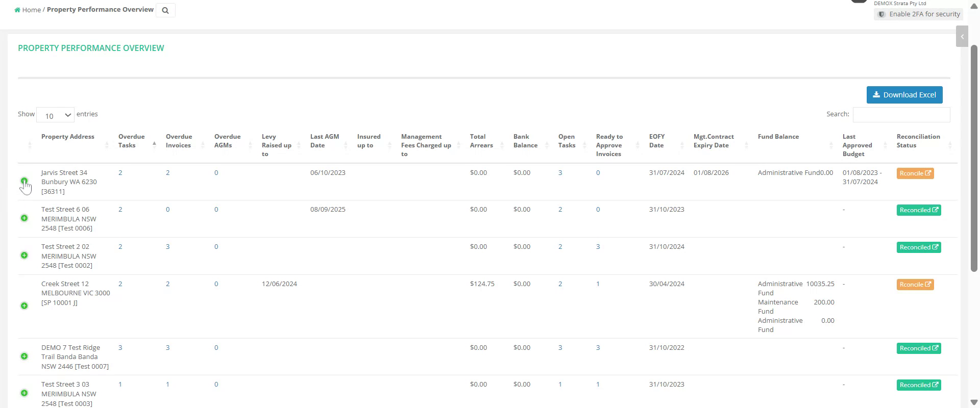Click Enable 2FA for security

(x=918, y=14)
